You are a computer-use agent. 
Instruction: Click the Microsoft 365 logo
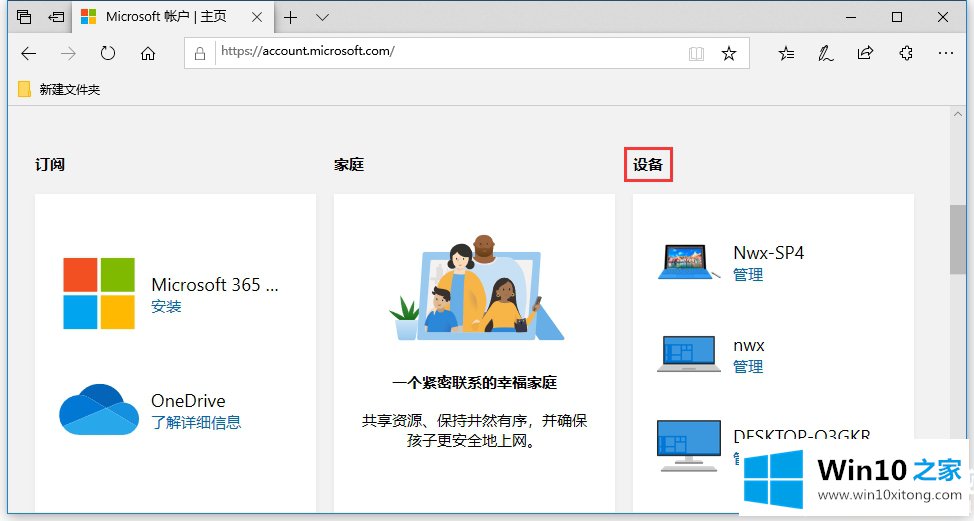click(x=99, y=293)
